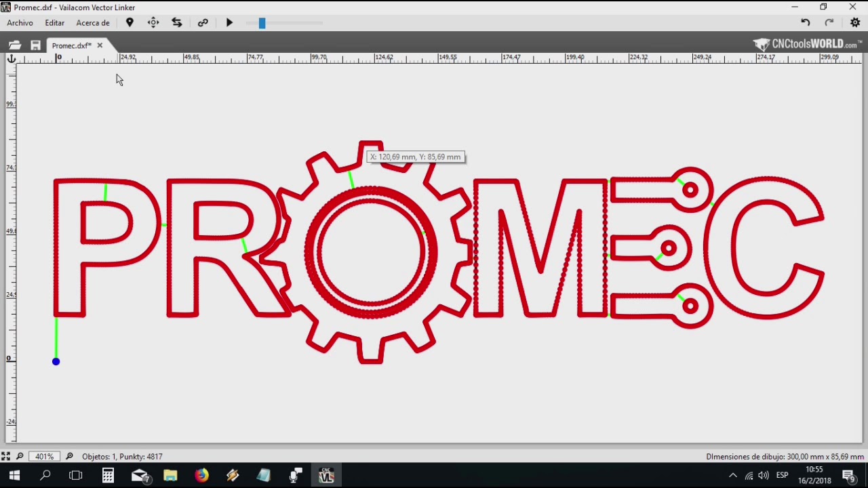Viewport: 868px width, 488px height.
Task: Click the 401% zoom value field
Action: coord(45,456)
